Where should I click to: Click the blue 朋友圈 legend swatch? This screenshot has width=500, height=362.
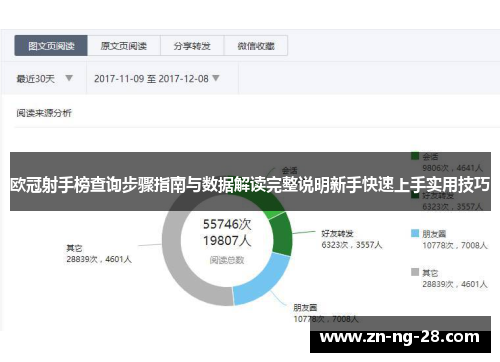415,233
